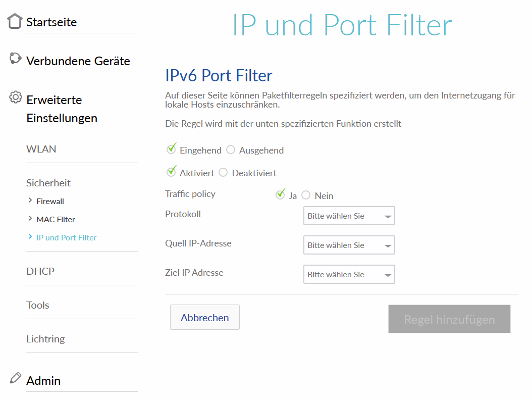Set Traffic policy to Nein
This screenshot has height=401, width=532.
(306, 195)
